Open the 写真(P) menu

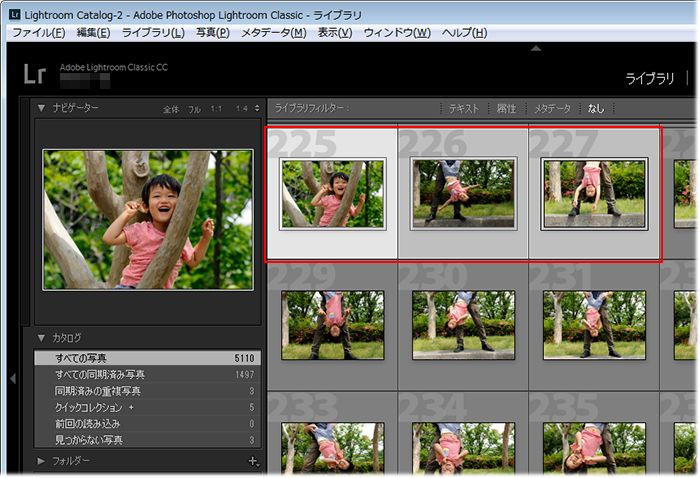[212, 33]
